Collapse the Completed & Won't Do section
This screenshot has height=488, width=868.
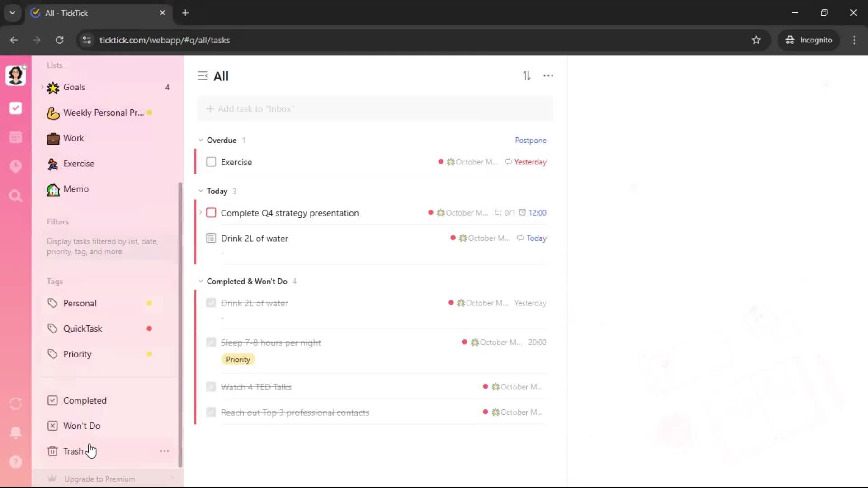point(201,281)
